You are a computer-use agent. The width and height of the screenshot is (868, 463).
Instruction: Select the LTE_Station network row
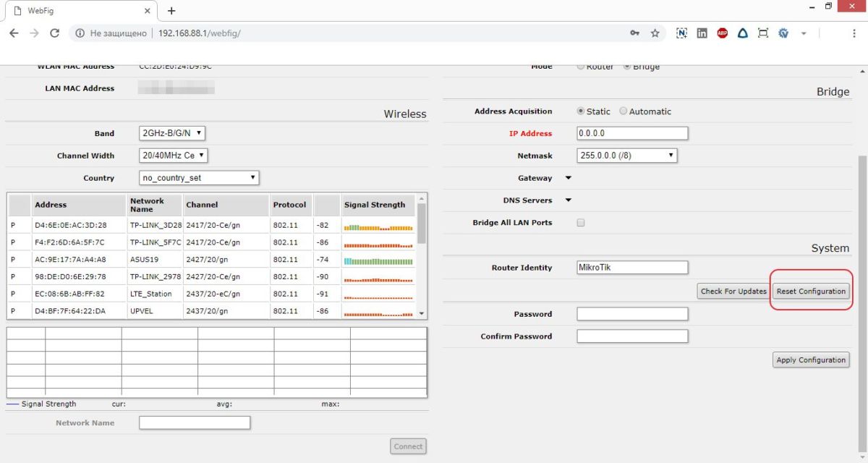point(212,294)
